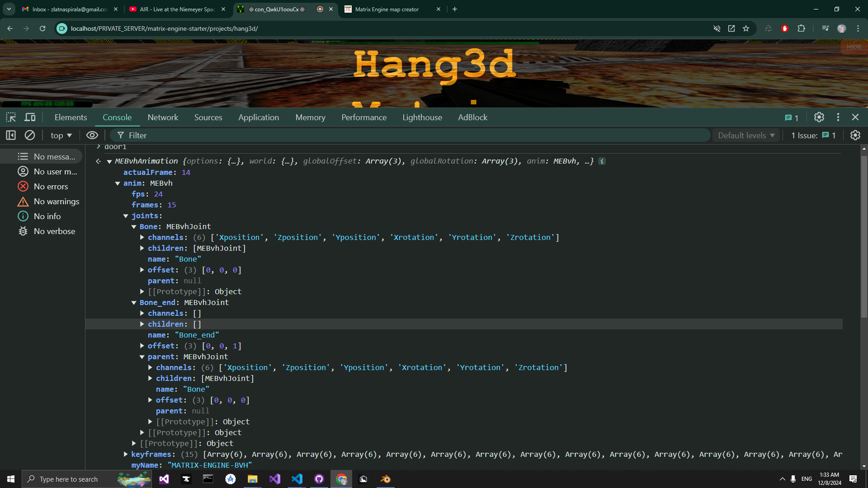Click the live expression eye icon
Screen dimensions: 868x488
click(x=92, y=135)
